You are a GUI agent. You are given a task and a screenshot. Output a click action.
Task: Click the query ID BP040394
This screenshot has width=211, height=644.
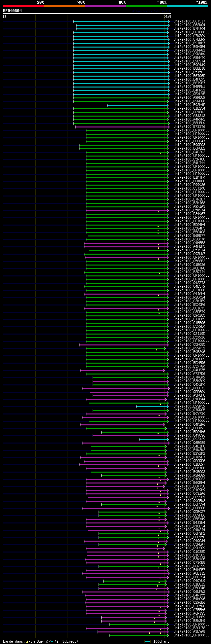pos(13,11)
